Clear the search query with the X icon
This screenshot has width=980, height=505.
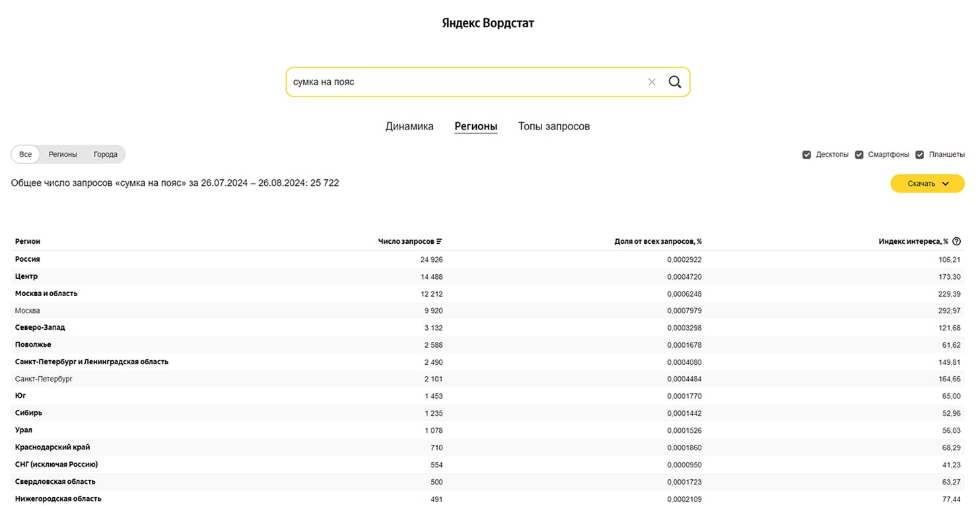click(652, 82)
